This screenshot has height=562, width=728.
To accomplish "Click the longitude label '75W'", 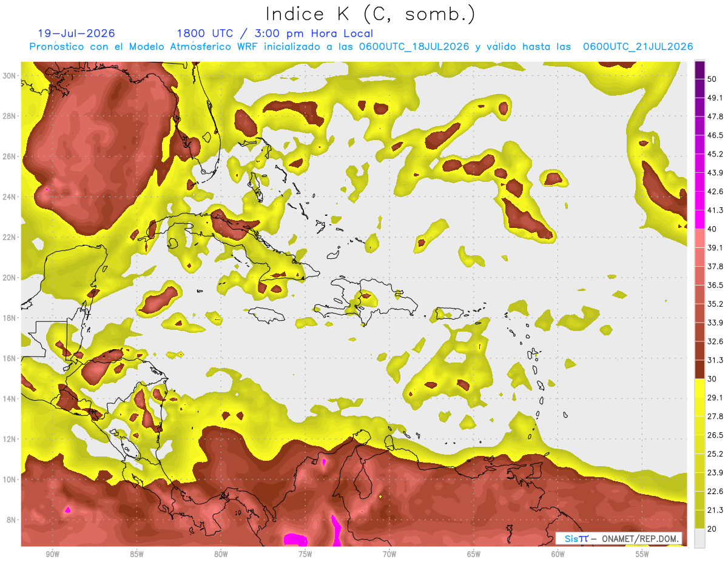I will coord(305,554).
